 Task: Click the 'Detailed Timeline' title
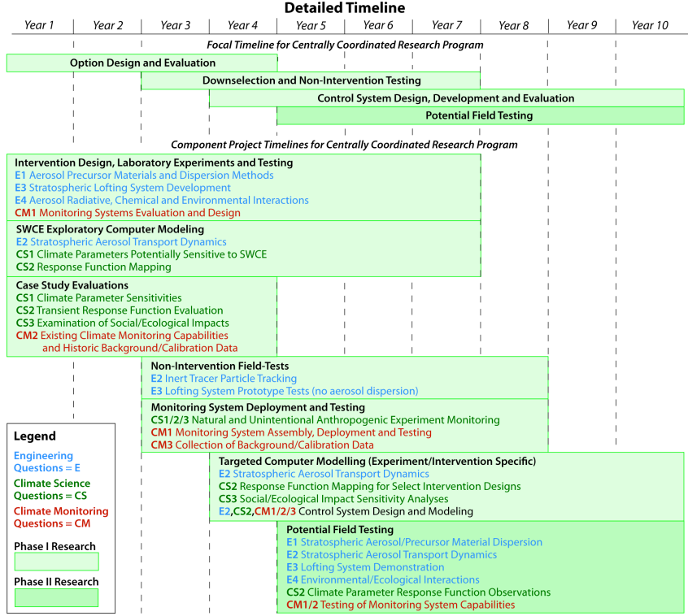click(x=345, y=8)
